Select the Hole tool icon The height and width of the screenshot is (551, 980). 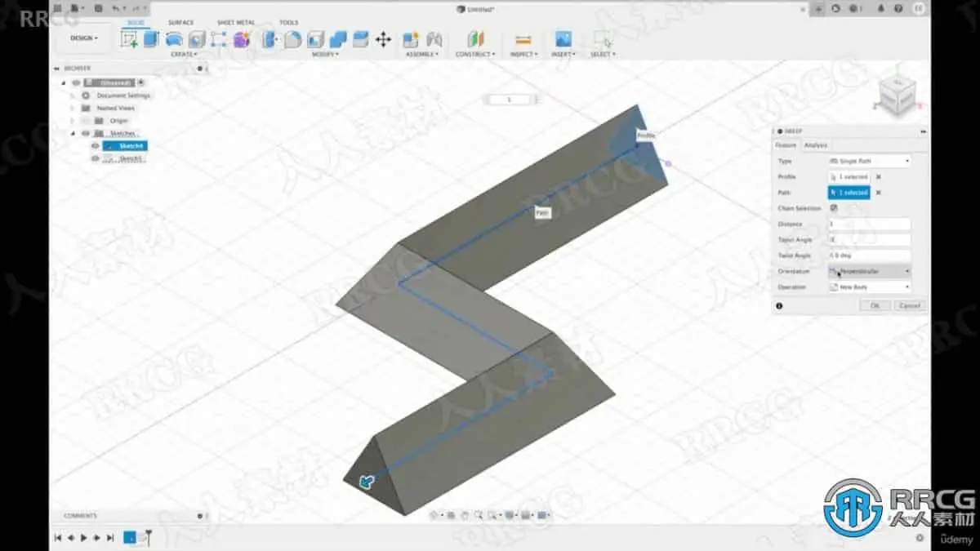197,39
